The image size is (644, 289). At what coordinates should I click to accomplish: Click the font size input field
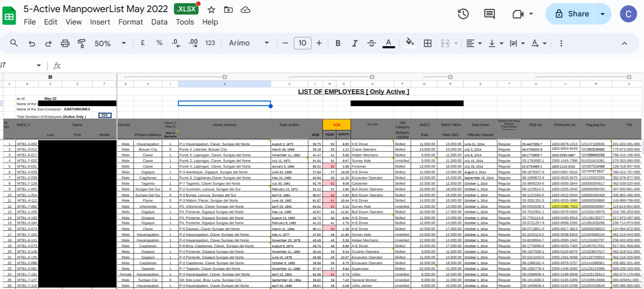tap(302, 43)
